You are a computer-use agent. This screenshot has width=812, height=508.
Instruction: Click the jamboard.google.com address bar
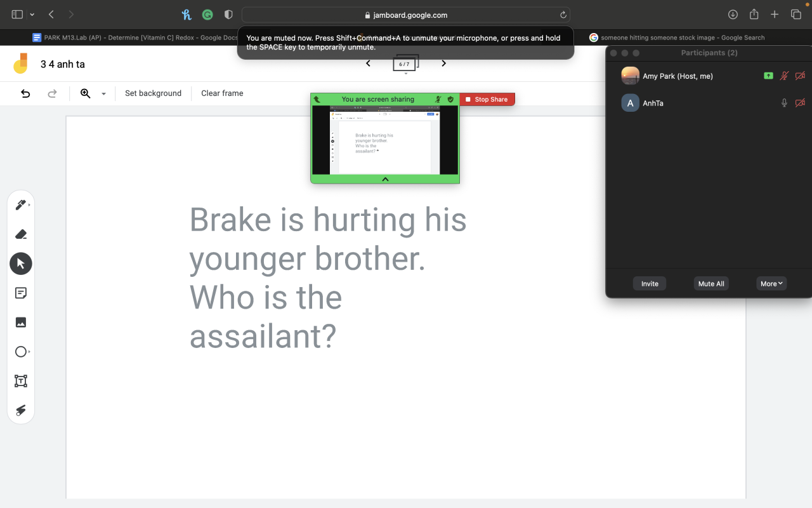[x=406, y=15]
